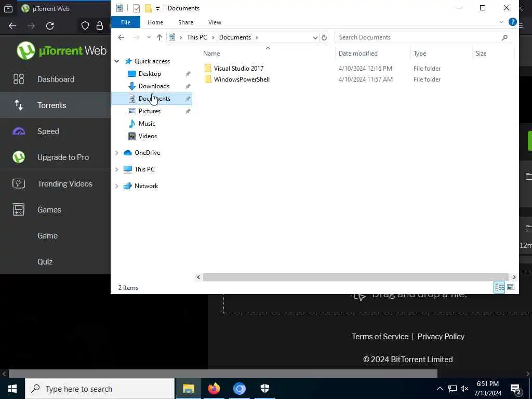The image size is (532, 399).
Task: Switch Explorer to large icons view
Action: click(x=511, y=287)
